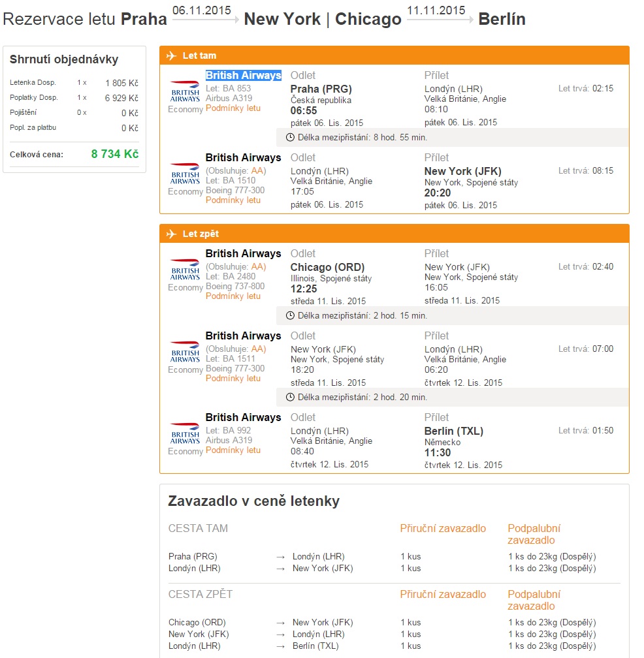Open Podmínky letu for flight BA 1510
The image size is (644, 658).
(233, 200)
